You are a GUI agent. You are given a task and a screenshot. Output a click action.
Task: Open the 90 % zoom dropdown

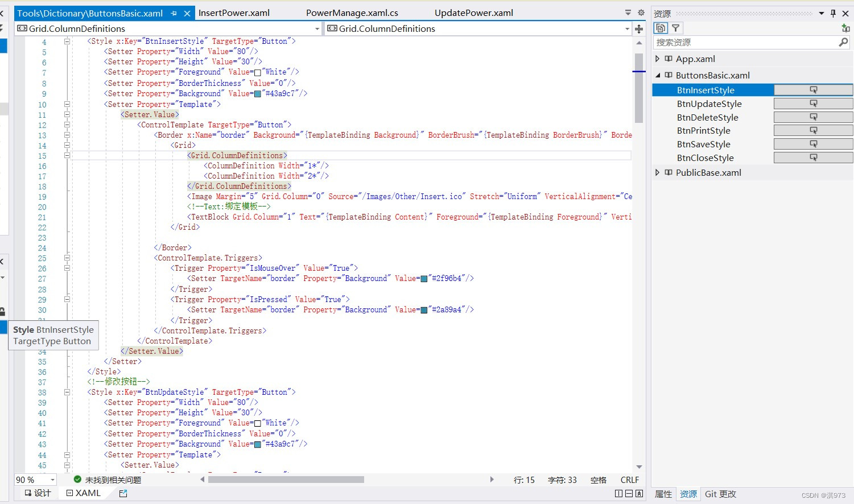pos(52,480)
